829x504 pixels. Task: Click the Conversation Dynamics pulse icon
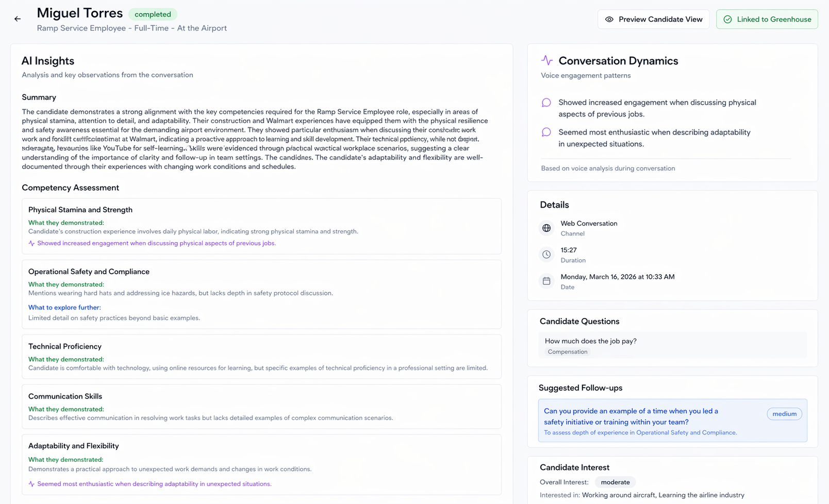point(547,60)
